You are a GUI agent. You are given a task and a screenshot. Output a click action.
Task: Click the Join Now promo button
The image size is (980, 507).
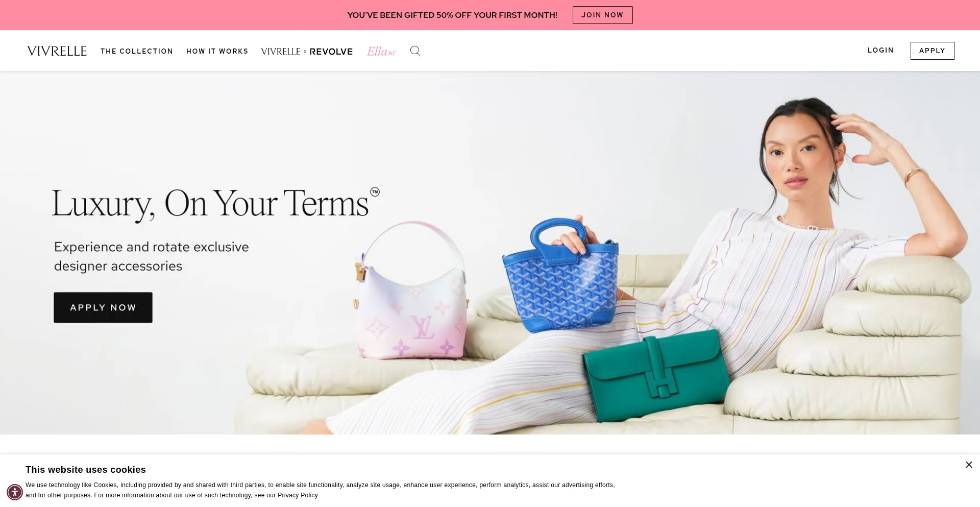click(x=602, y=15)
